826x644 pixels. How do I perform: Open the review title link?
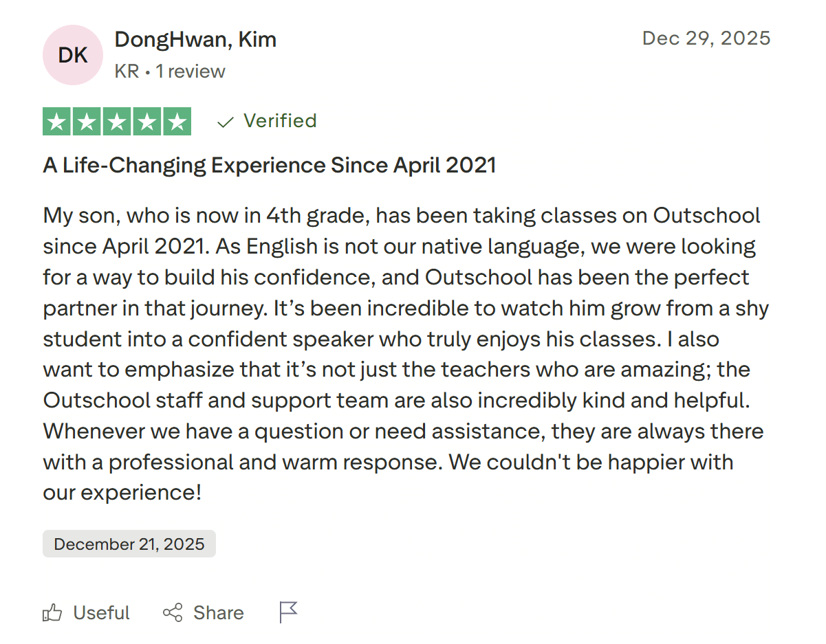270,165
